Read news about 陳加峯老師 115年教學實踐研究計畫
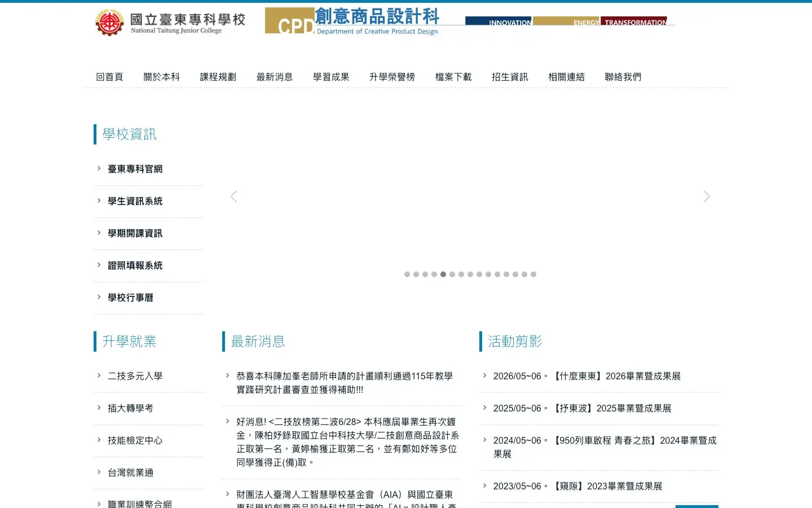The width and height of the screenshot is (812, 508). tap(345, 383)
